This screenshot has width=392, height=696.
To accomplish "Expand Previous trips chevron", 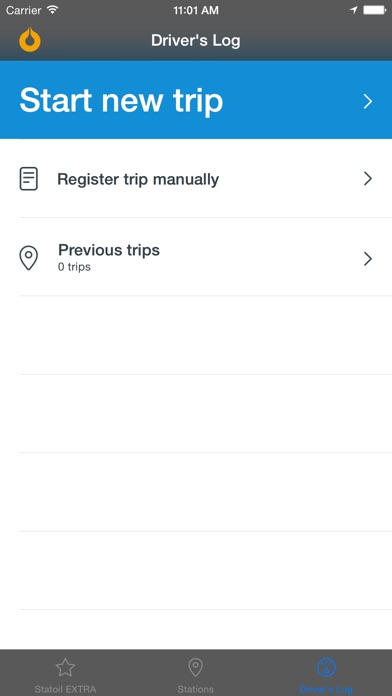I will click(x=368, y=259).
